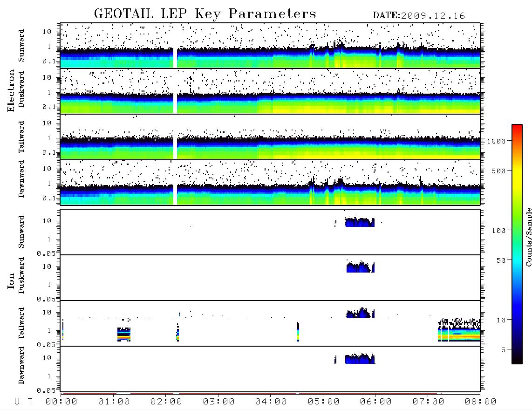Screen dimensions: 532x410
Task: Click the vertical "Ion" group label
Action: coord(11,280)
